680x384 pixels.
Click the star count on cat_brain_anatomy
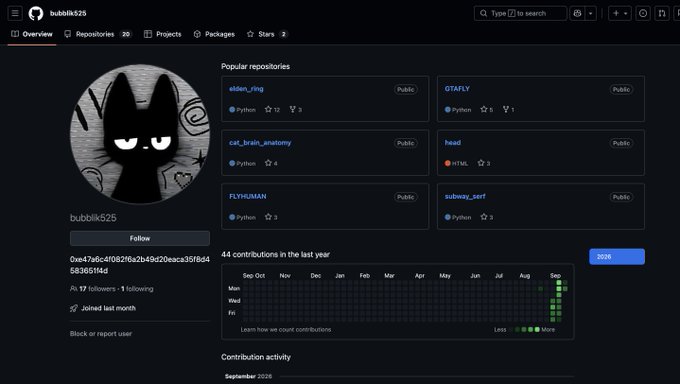coord(271,163)
